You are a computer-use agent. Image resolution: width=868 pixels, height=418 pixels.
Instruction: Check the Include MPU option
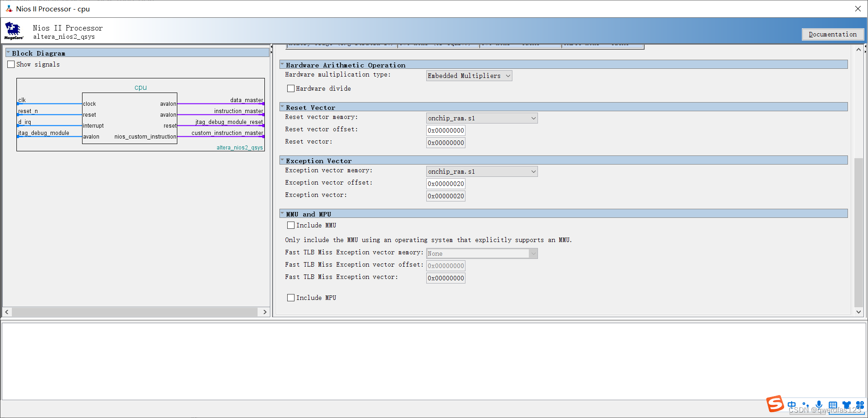point(291,298)
